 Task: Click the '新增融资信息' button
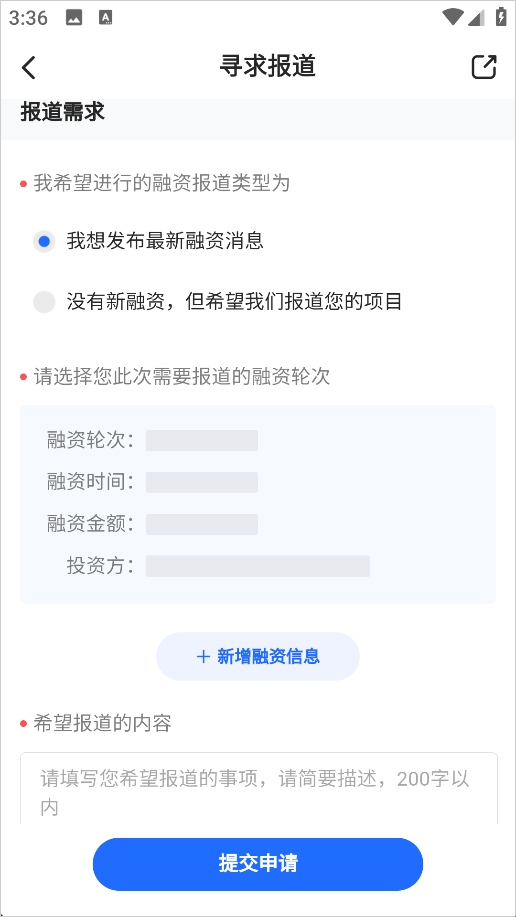tap(258, 656)
